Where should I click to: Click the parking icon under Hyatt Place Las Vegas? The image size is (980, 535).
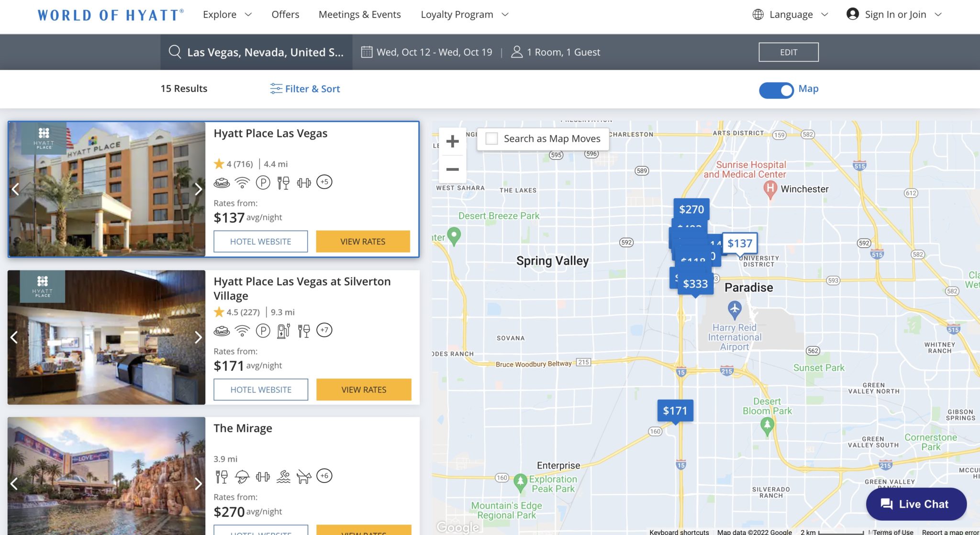tap(262, 182)
